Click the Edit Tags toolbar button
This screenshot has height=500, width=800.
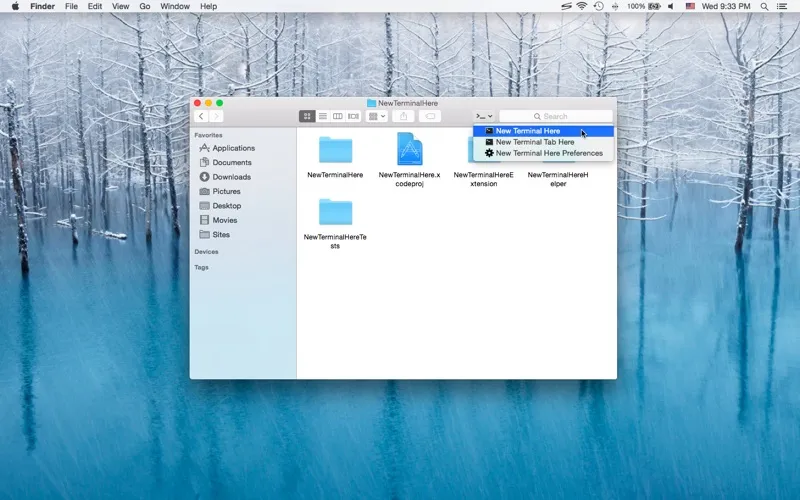pos(431,116)
